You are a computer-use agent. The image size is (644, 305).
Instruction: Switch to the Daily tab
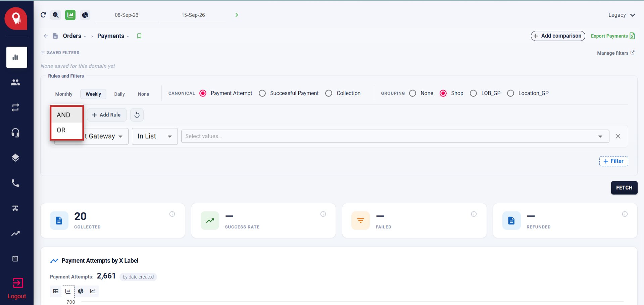click(119, 94)
